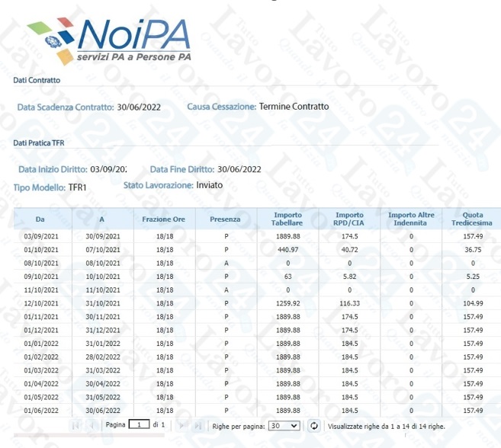Click contract end date 30/06/2022 value

pos(139,107)
